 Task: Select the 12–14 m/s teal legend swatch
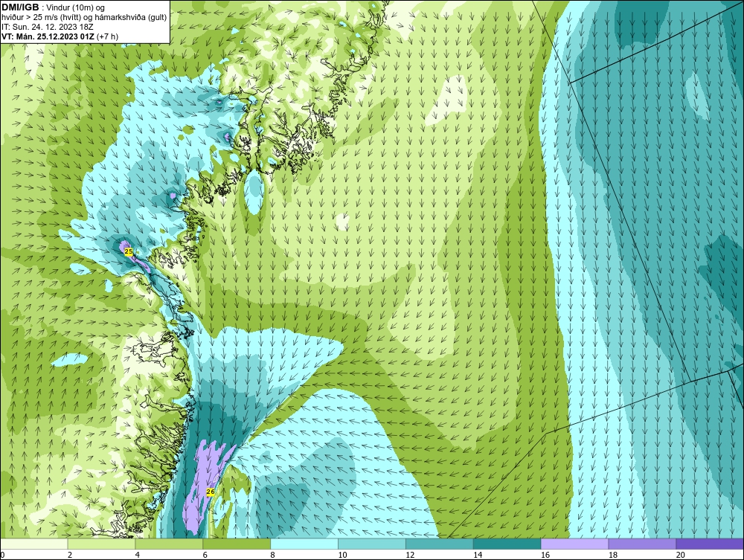[440, 544]
